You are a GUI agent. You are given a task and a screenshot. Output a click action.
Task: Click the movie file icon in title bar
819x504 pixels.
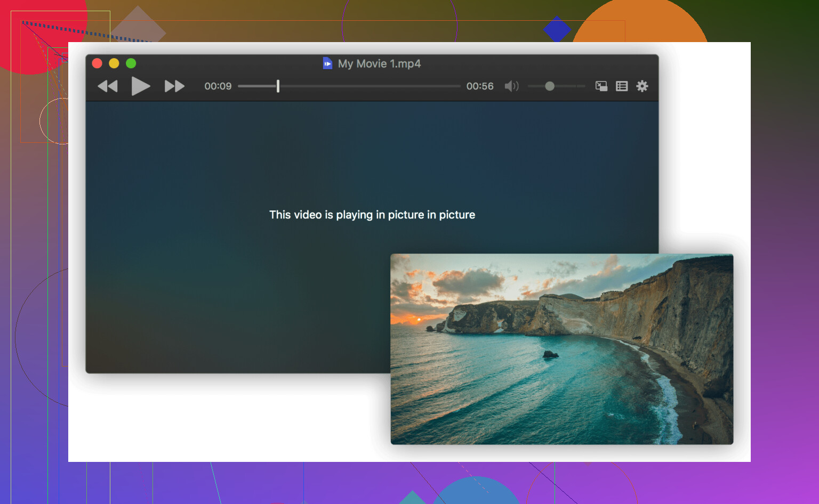pos(327,63)
